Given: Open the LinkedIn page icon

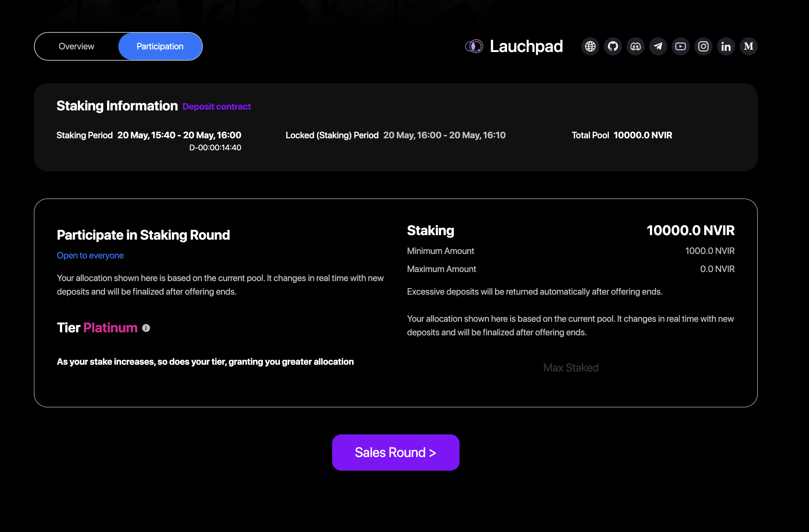Looking at the screenshot, I should pyautogui.click(x=726, y=46).
